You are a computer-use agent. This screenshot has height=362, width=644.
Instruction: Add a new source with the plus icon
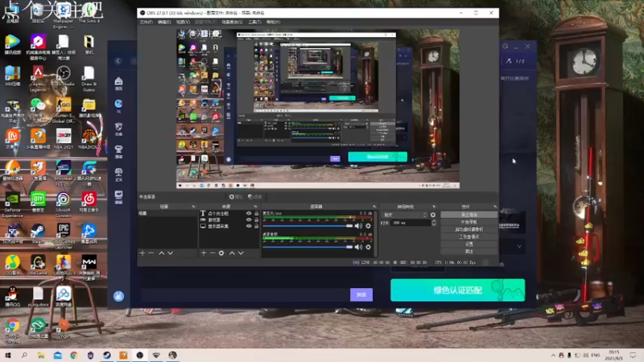coord(204,253)
